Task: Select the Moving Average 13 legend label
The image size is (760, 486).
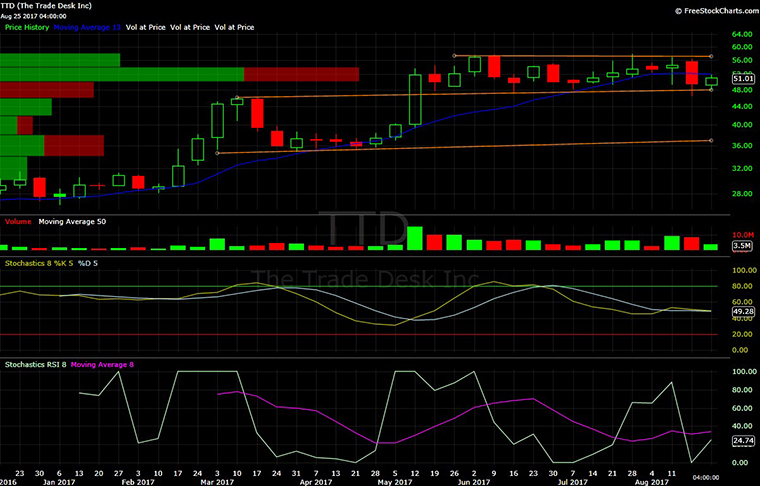Action: coord(87,28)
